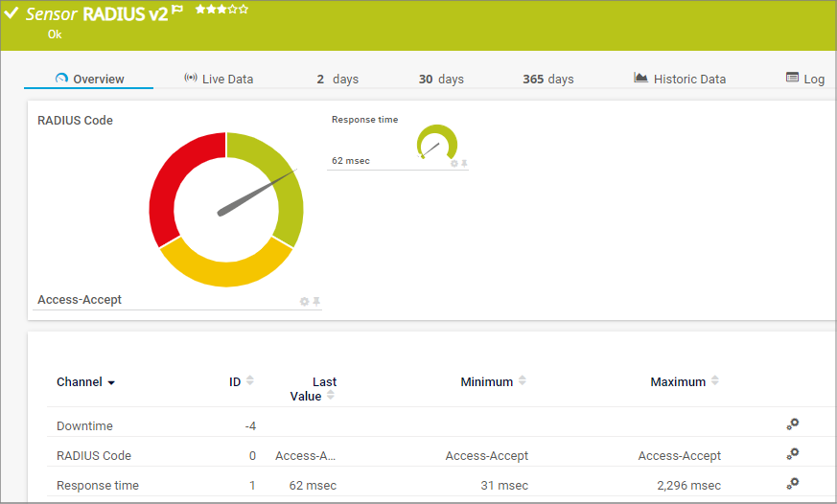Open Downtime channel settings gear
Screen dimensions: 837x504
(x=792, y=424)
